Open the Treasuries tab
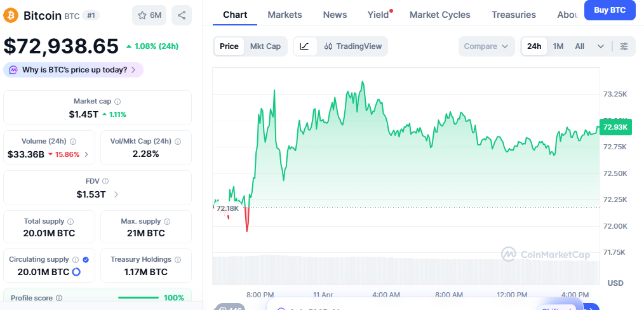This screenshot has width=644, height=310. [513, 15]
